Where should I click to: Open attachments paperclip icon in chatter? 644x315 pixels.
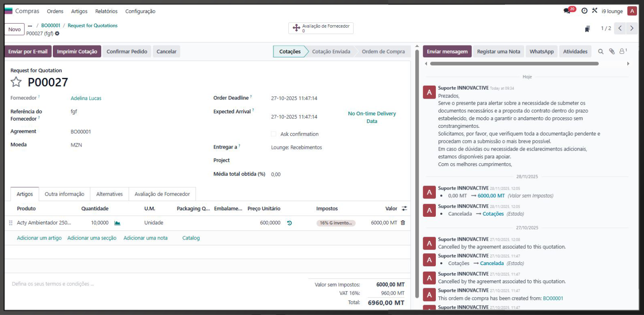coord(611,52)
